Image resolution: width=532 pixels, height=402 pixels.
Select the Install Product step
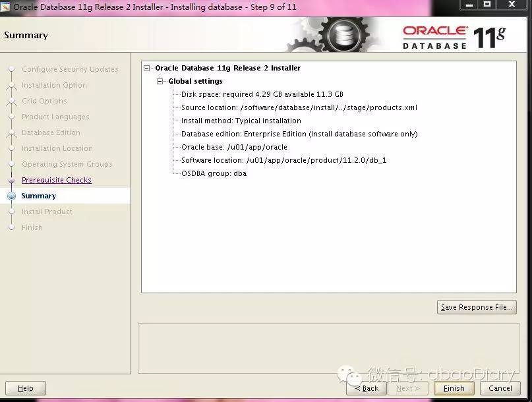click(x=47, y=212)
